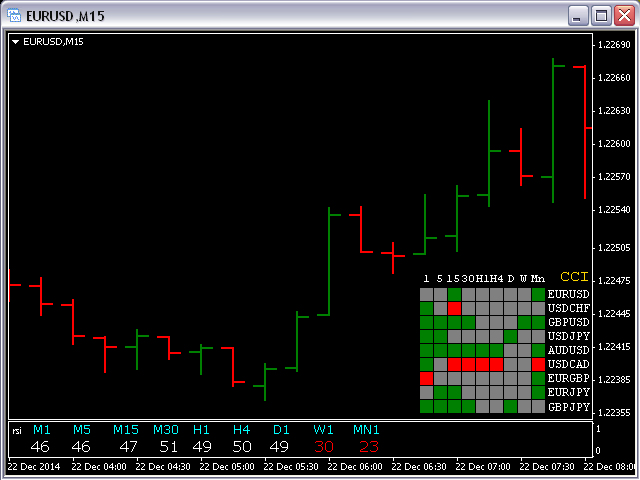
Task: Click the H1 column header in CCI grid
Action: pos(482,278)
